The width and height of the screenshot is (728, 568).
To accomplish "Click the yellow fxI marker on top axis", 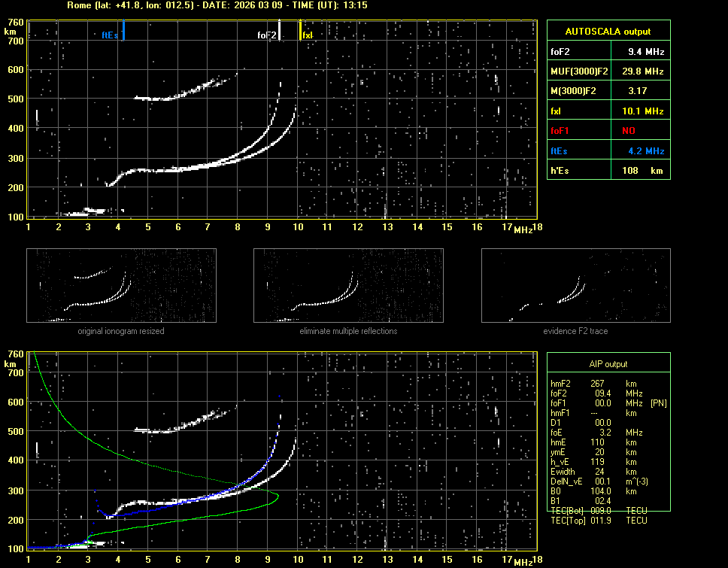I will coord(300,32).
